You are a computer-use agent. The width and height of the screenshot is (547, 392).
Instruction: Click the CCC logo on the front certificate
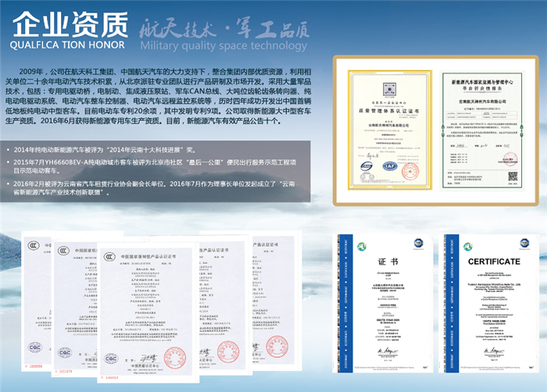(x=109, y=257)
